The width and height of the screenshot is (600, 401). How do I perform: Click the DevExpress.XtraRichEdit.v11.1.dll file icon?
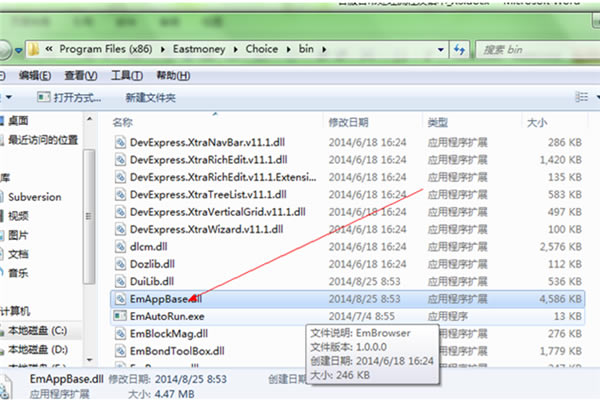[120, 160]
